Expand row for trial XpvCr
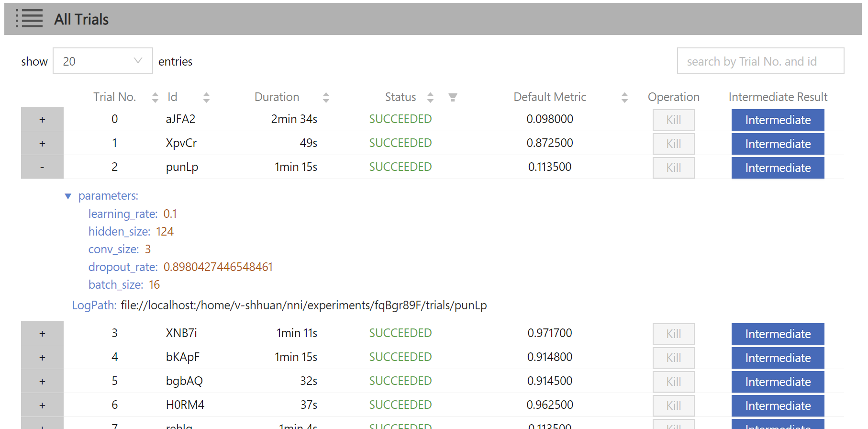The image size is (868, 429). (x=42, y=144)
